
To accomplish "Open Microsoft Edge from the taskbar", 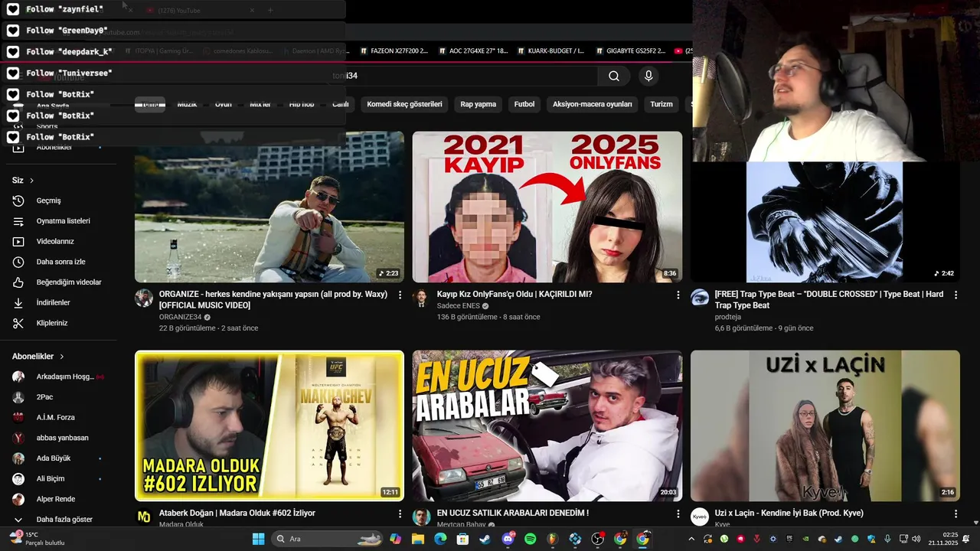I will pos(440,539).
